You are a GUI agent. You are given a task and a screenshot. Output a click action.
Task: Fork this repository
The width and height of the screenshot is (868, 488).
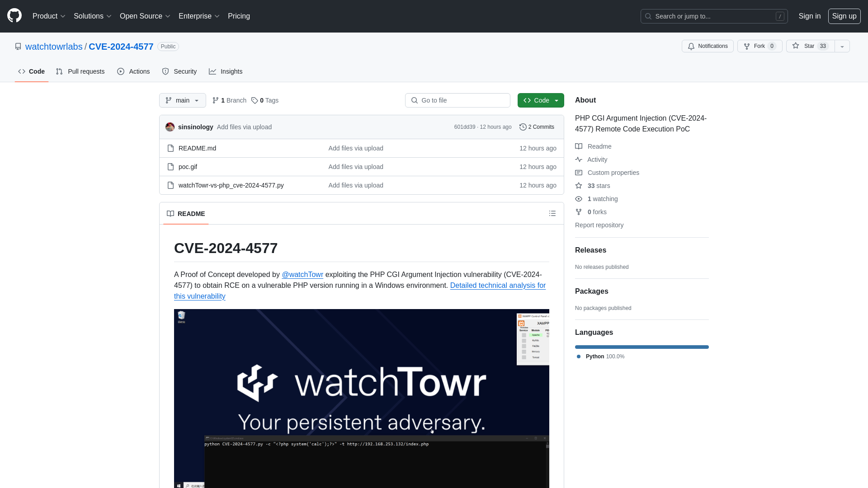pos(759,46)
